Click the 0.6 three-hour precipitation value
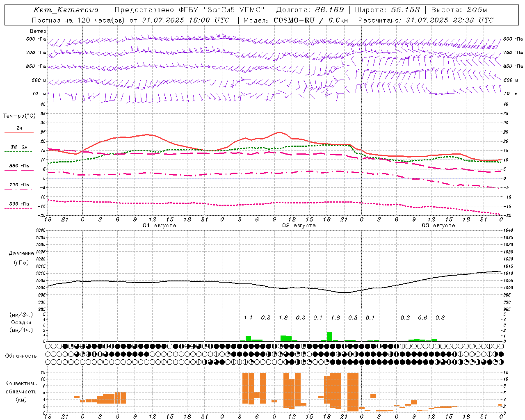 click(x=422, y=317)
